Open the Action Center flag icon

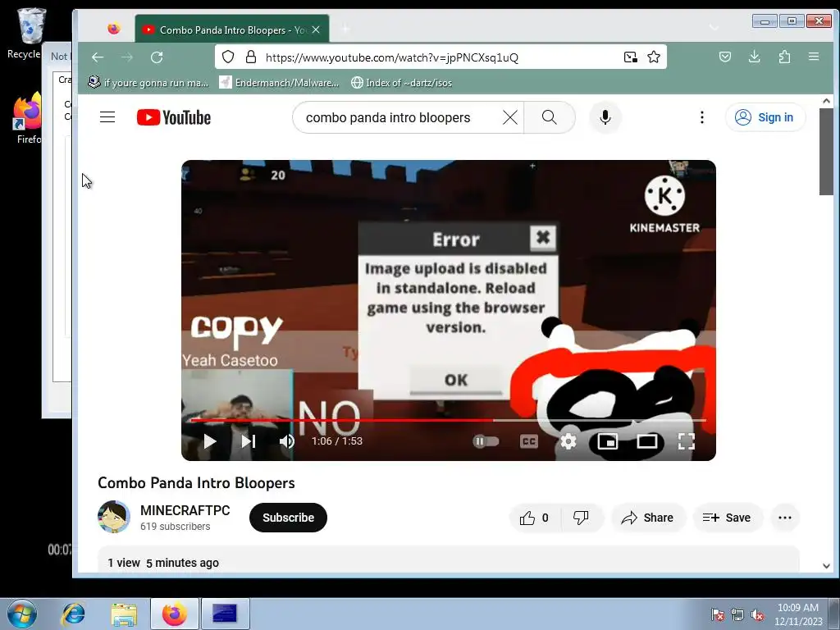(x=717, y=614)
